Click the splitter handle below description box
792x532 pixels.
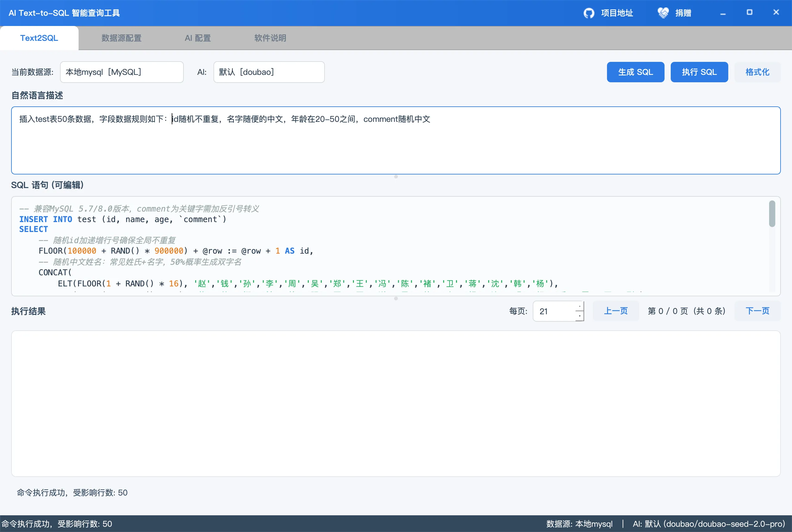396,177
